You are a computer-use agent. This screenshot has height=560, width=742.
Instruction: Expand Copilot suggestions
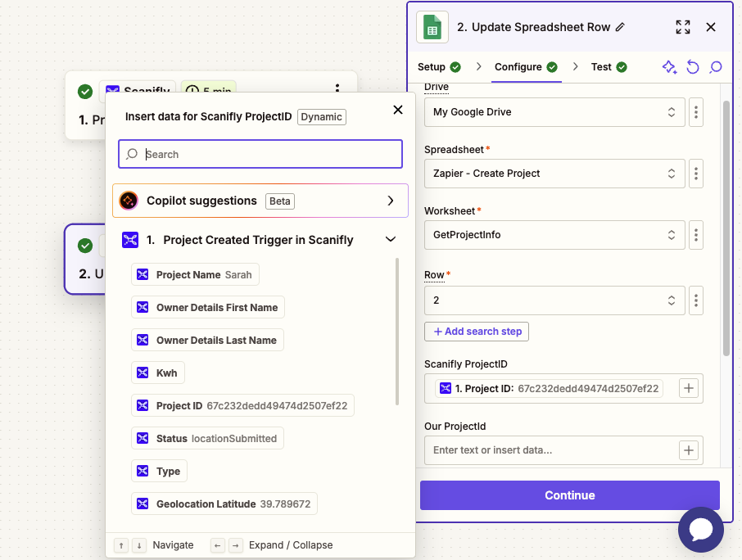tap(260, 201)
